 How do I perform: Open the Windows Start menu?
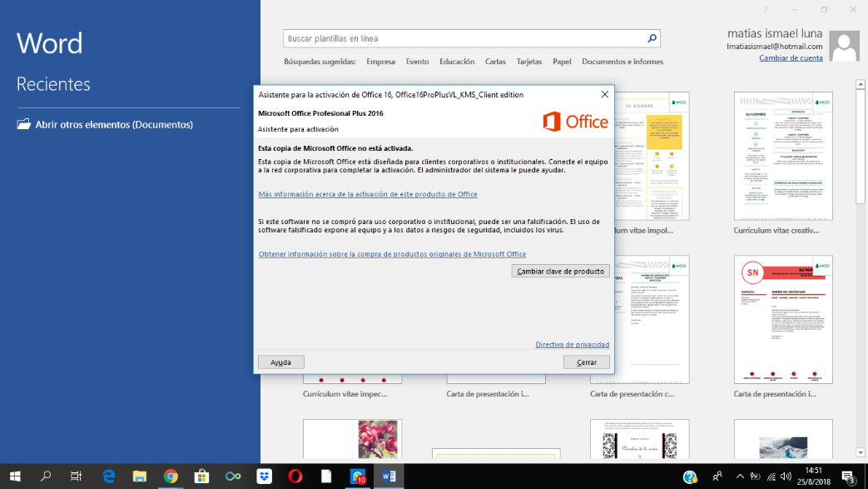point(15,477)
